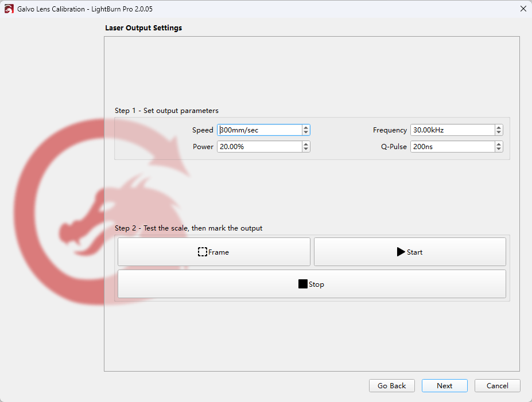Click the LightBurn logo in the title bar
The height and width of the screenshot is (402, 532).
9,9
